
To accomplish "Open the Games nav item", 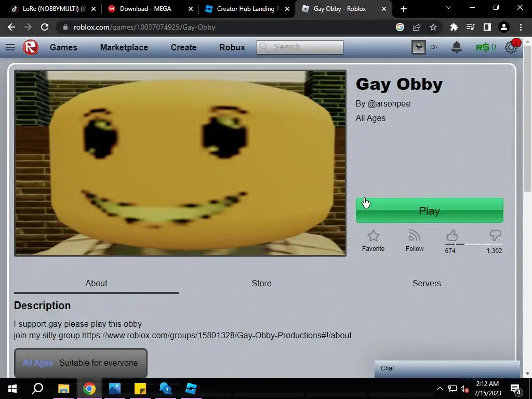I will pos(63,47).
